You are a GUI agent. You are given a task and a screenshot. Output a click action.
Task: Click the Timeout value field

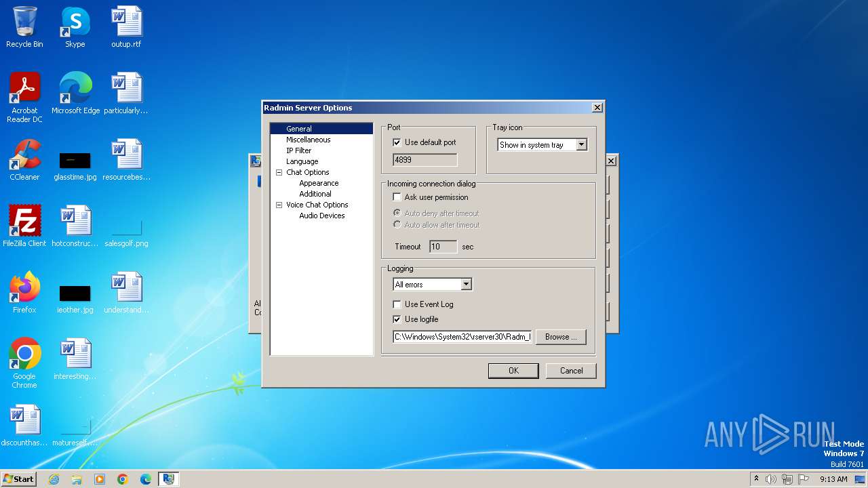[x=443, y=247]
